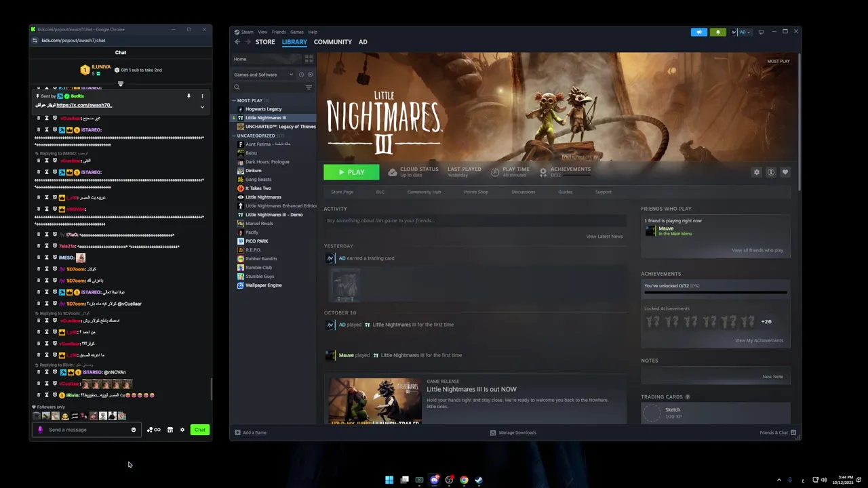Open the Kick chat shop icon
Image resolution: width=868 pixels, height=488 pixels.
170,430
